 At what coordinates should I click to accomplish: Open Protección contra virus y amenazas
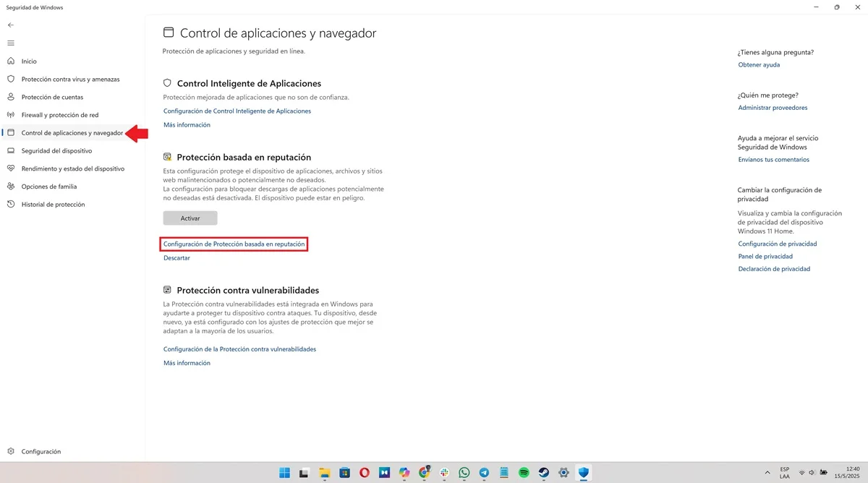point(70,80)
